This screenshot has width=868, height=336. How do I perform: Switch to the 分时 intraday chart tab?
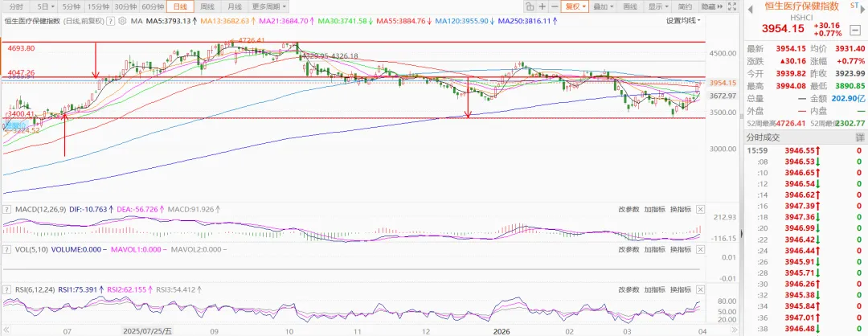[17, 6]
